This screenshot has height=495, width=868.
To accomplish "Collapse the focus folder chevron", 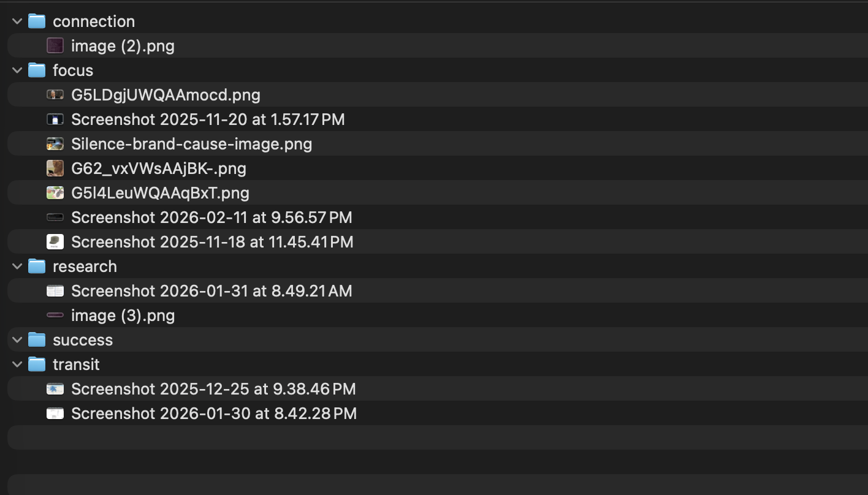I will [17, 70].
